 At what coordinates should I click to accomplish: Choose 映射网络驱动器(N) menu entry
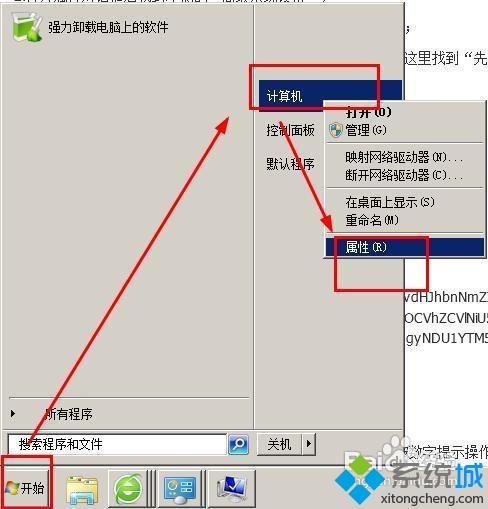tap(405, 157)
